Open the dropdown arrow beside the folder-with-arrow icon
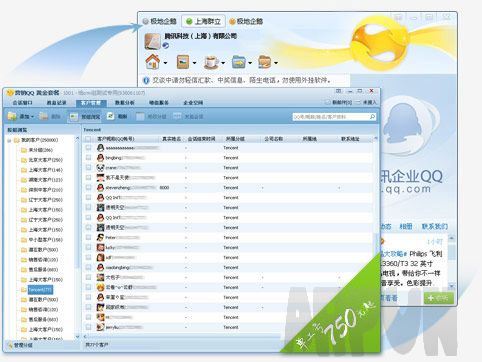Image resolution: width=482 pixels, height=362 pixels. coord(250,63)
